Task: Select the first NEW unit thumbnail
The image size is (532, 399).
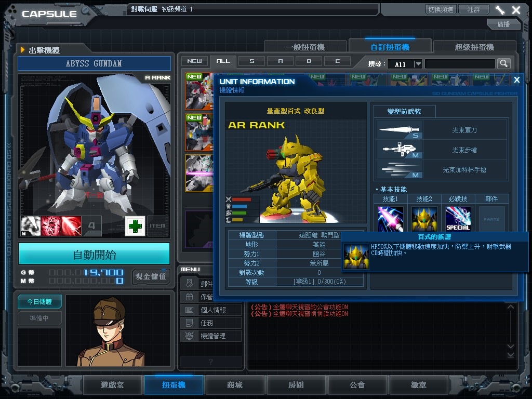Action: [199, 91]
